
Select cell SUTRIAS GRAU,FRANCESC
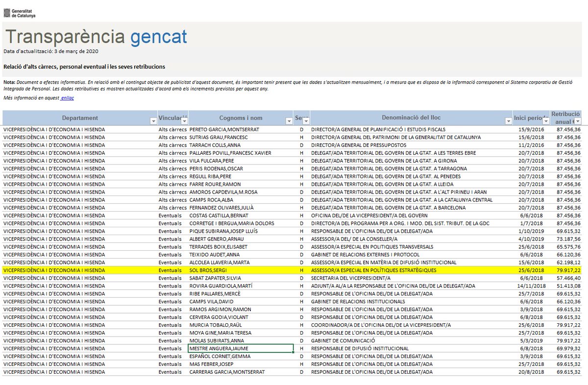coord(241,137)
